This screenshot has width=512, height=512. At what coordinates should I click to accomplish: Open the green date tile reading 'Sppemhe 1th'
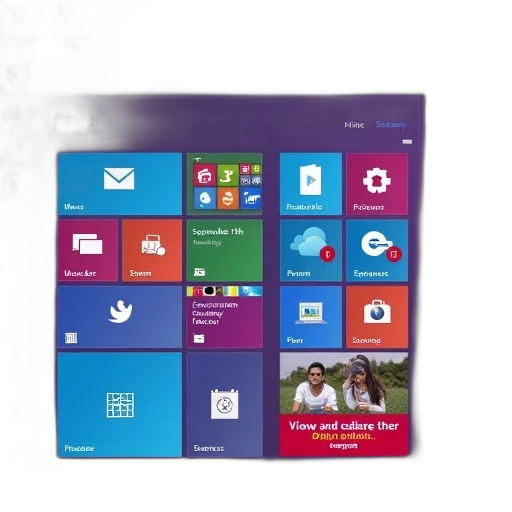225,250
